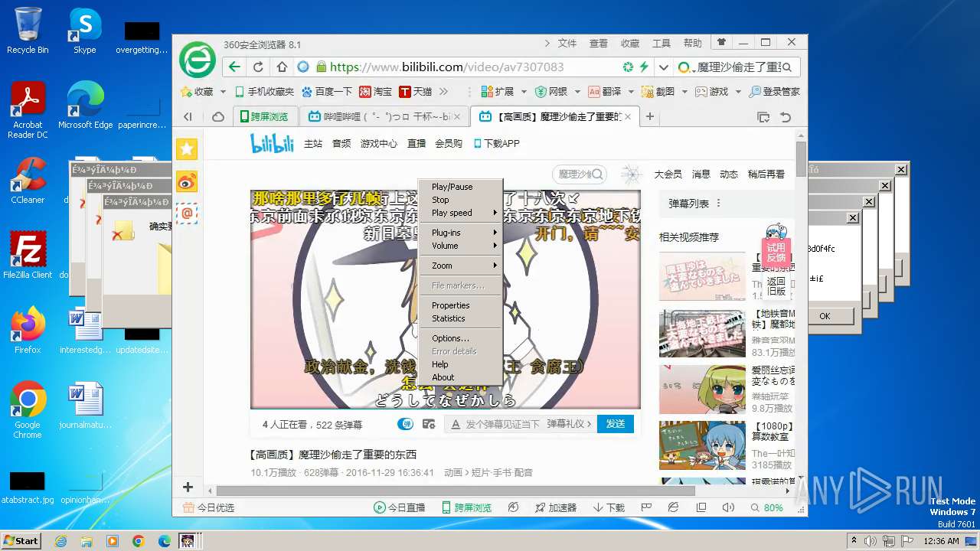
Task: Open the 游戏 dropdown arrow
Action: 738,92
